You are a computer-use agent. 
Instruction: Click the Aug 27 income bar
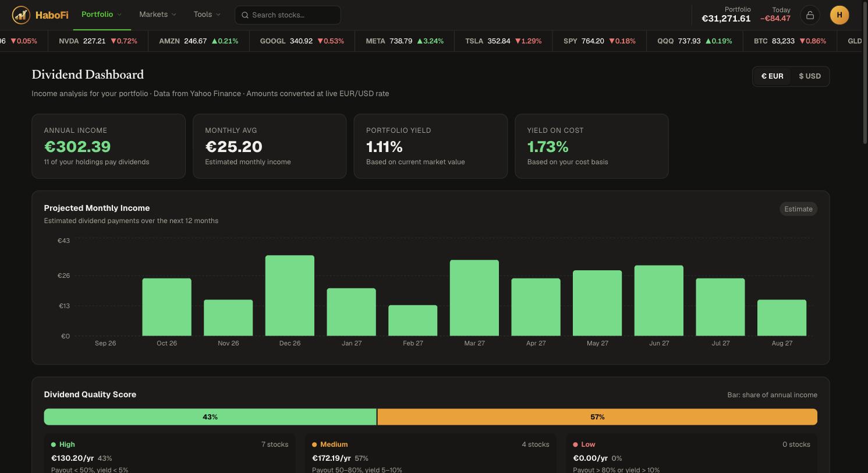(x=782, y=318)
